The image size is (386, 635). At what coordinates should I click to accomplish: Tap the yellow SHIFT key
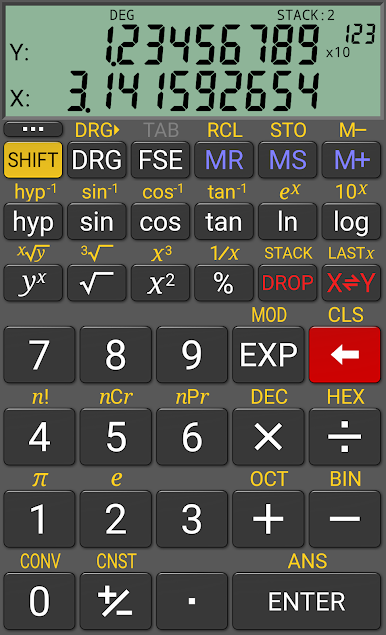point(33,160)
